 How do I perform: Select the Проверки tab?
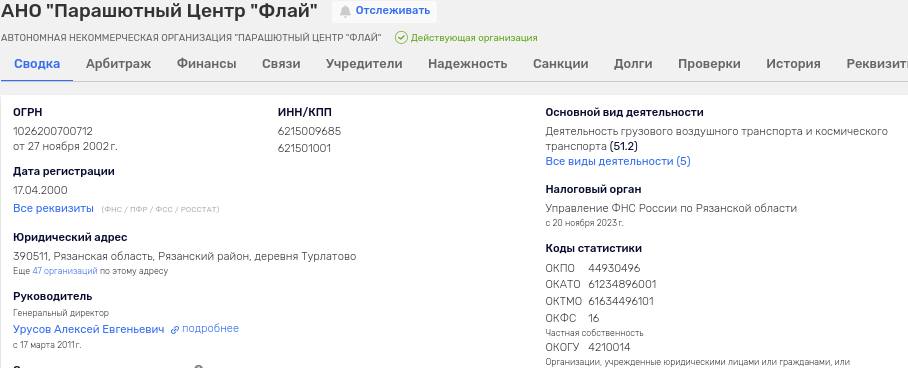709,64
